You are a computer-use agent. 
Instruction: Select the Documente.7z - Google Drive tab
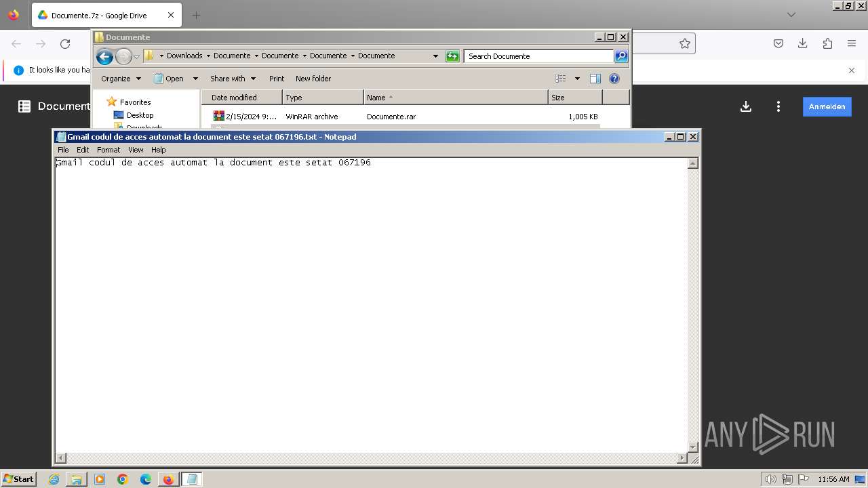pyautogui.click(x=106, y=15)
